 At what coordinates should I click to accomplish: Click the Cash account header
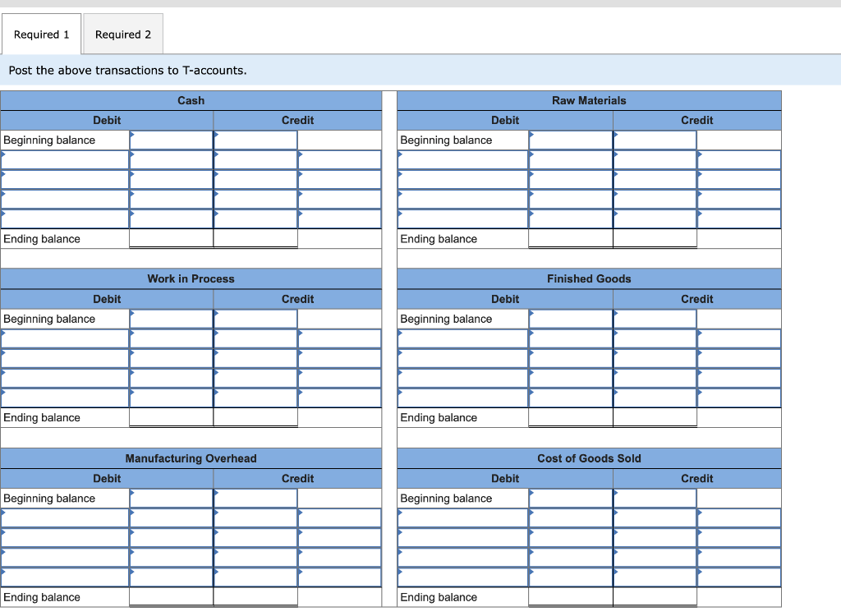[x=191, y=100]
